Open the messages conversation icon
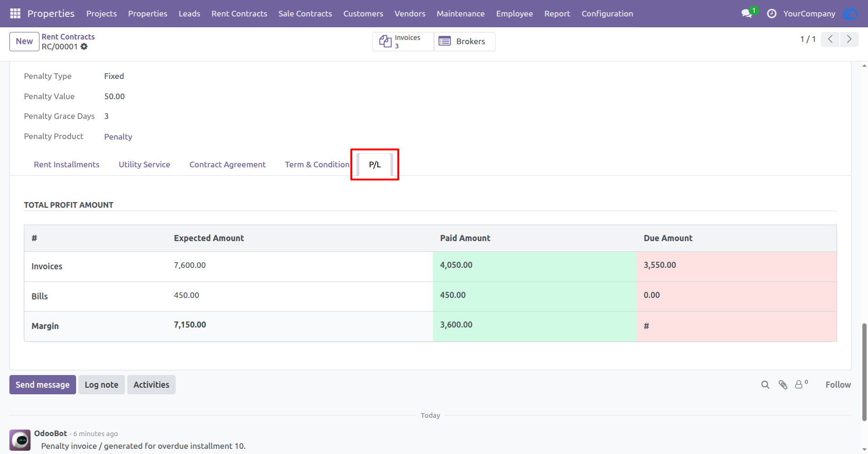Screen dimensions: 868x454 pyautogui.click(x=747, y=14)
